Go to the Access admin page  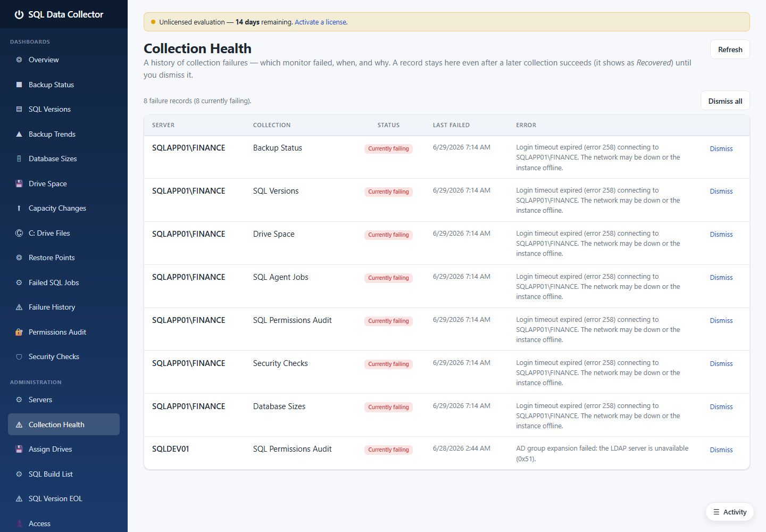[x=64, y=523]
